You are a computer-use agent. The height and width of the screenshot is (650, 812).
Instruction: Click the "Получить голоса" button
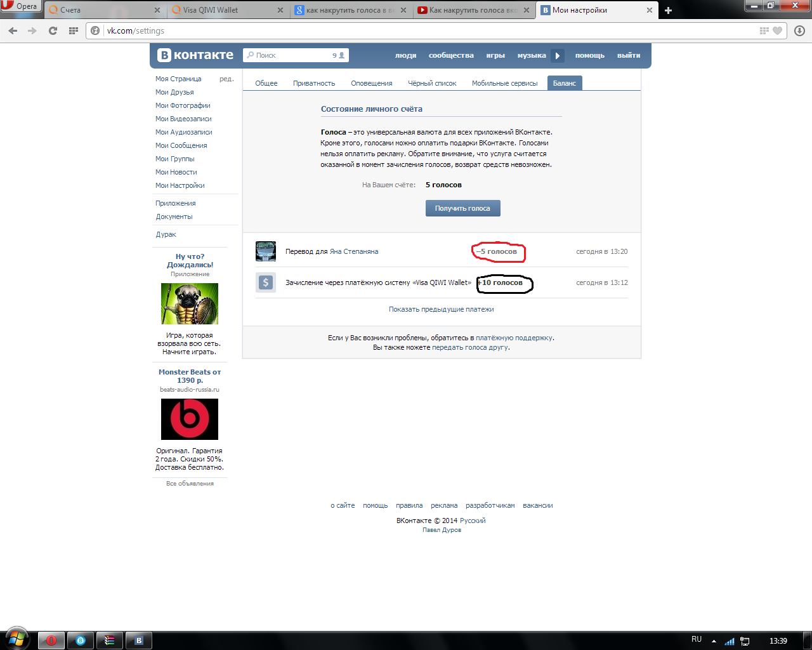click(463, 208)
